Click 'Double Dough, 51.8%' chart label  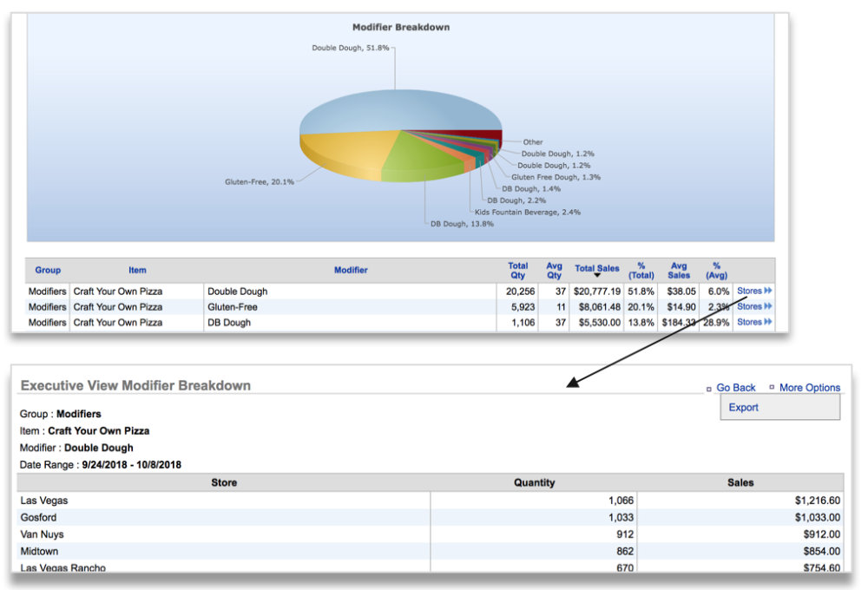[351, 48]
